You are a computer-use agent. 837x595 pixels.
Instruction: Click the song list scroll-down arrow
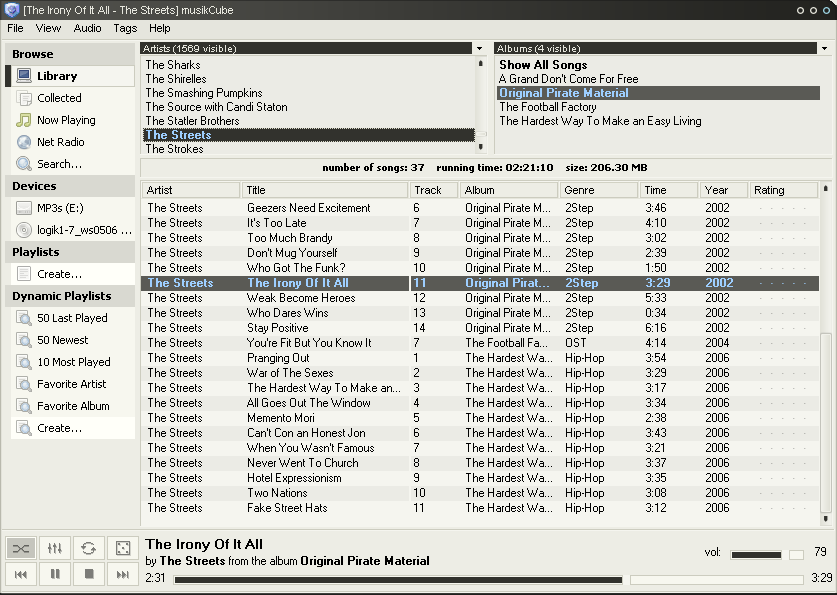click(x=825, y=518)
